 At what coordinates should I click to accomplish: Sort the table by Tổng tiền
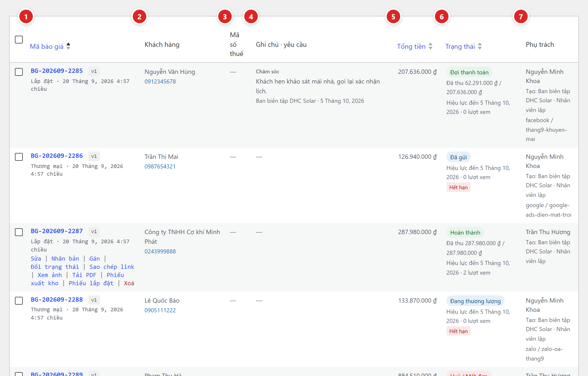click(411, 46)
